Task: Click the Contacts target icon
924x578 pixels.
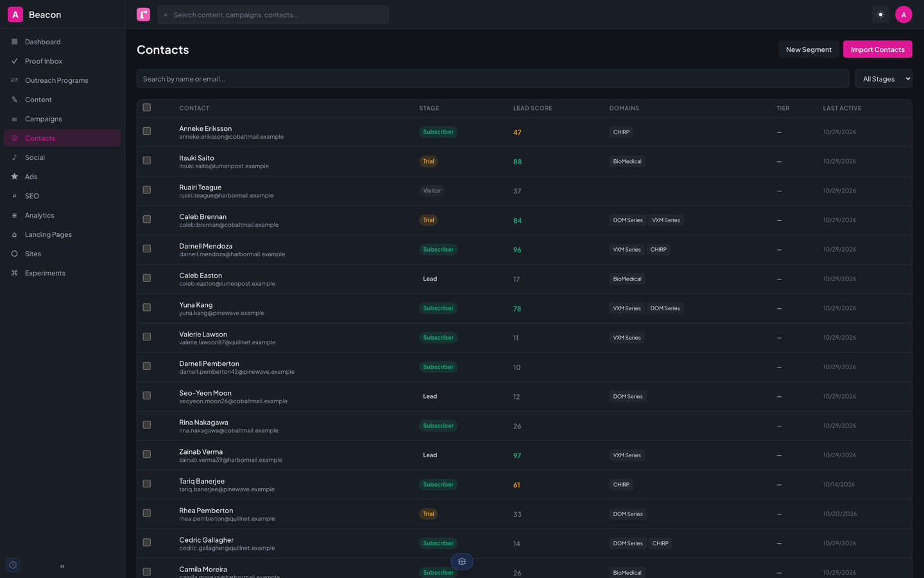Action: pyautogui.click(x=14, y=138)
